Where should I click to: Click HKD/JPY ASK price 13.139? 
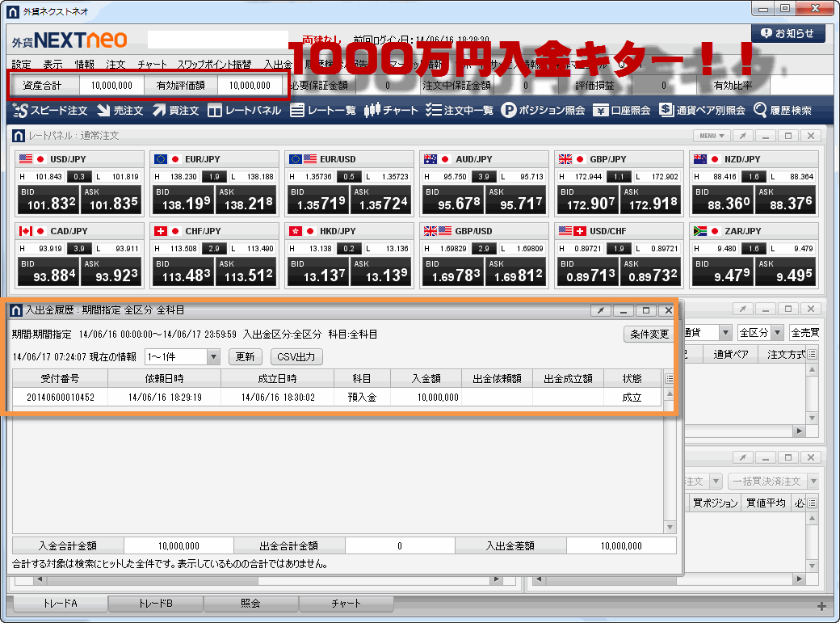coord(380,272)
